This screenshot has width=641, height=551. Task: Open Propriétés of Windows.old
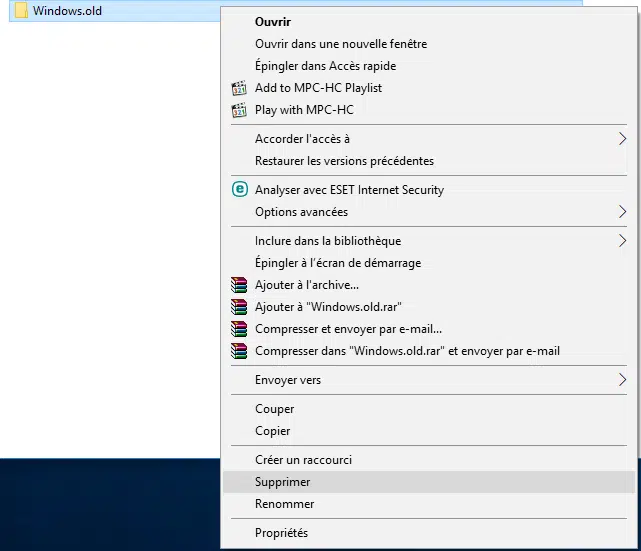[x=429, y=533]
